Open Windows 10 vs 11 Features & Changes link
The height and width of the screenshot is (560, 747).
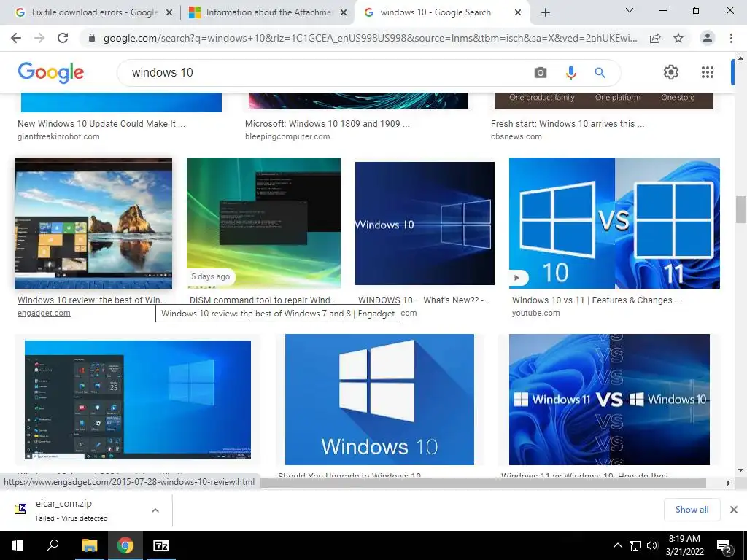597,300
